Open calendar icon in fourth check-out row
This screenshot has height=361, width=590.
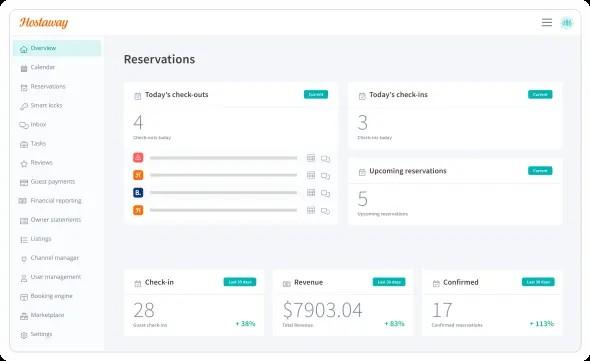coord(311,210)
